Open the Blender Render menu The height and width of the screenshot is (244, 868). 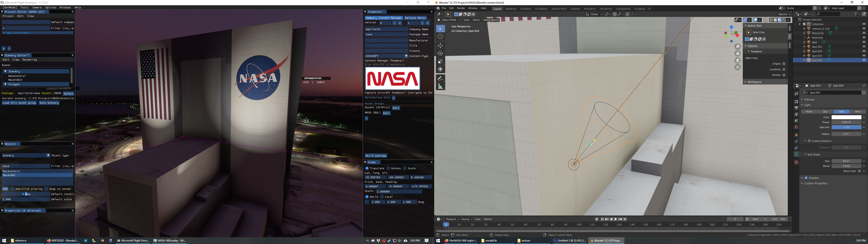[461, 8]
